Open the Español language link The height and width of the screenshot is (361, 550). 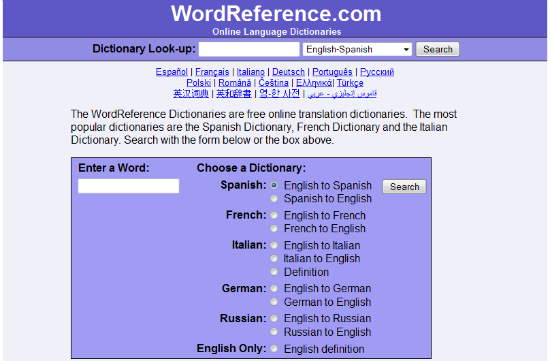tap(172, 72)
